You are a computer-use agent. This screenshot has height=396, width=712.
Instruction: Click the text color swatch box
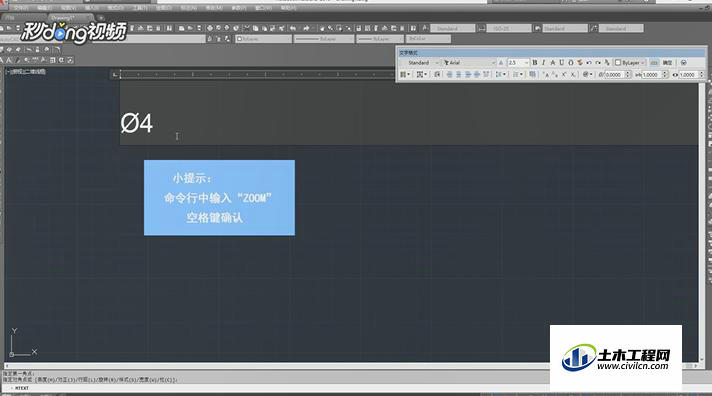click(x=618, y=63)
